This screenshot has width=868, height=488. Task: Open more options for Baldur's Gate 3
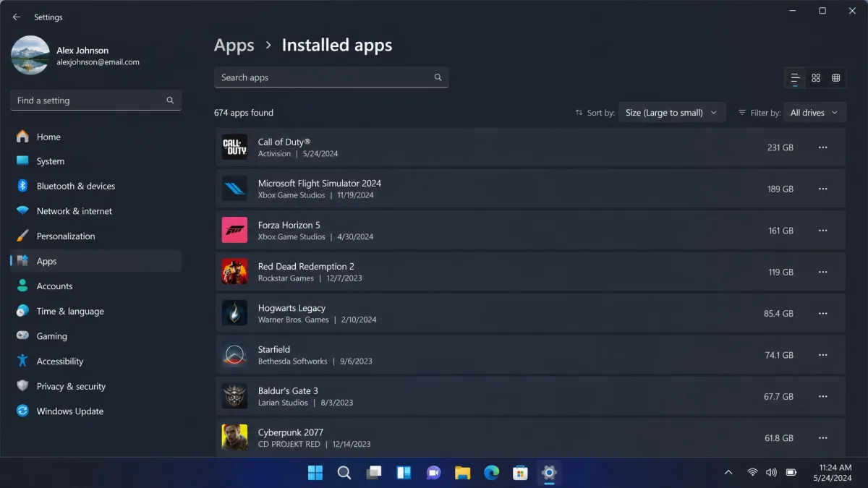pyautogui.click(x=822, y=396)
